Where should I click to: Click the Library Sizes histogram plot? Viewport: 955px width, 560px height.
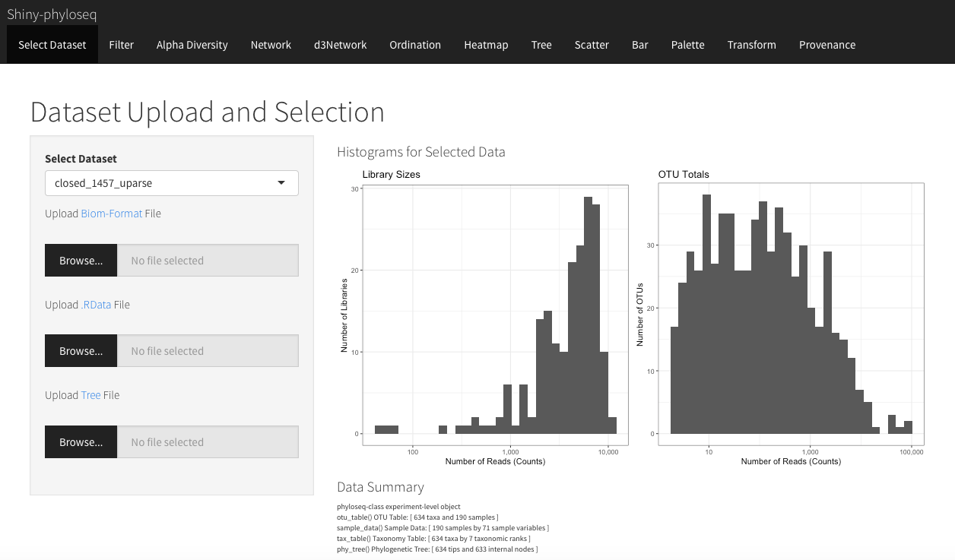483,318
